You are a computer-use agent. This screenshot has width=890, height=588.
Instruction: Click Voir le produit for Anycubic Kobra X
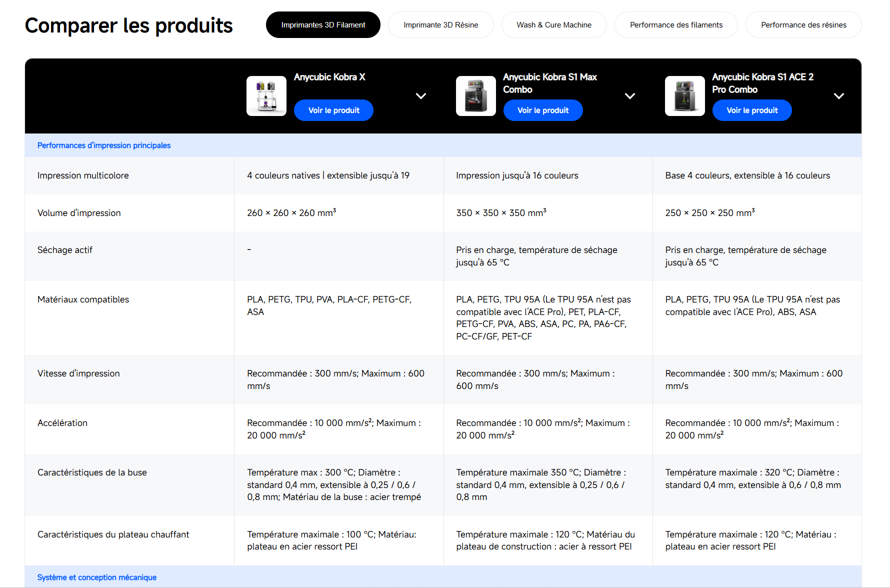point(333,110)
